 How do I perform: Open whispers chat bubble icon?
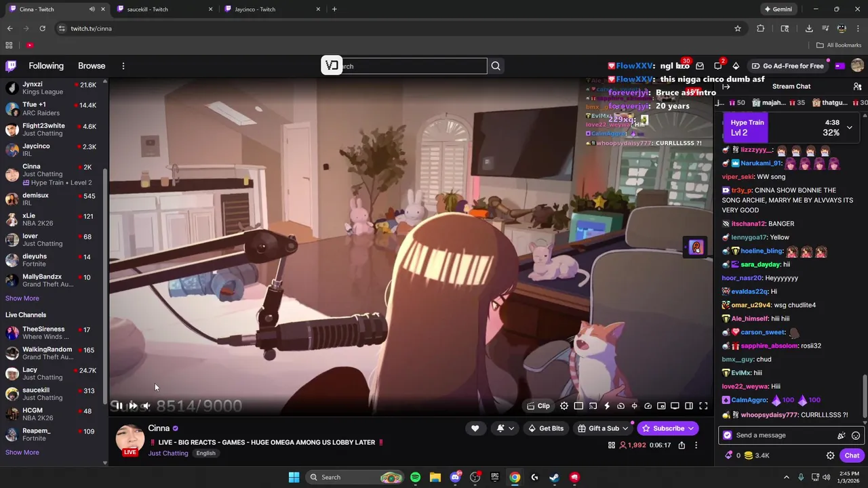tap(718, 66)
